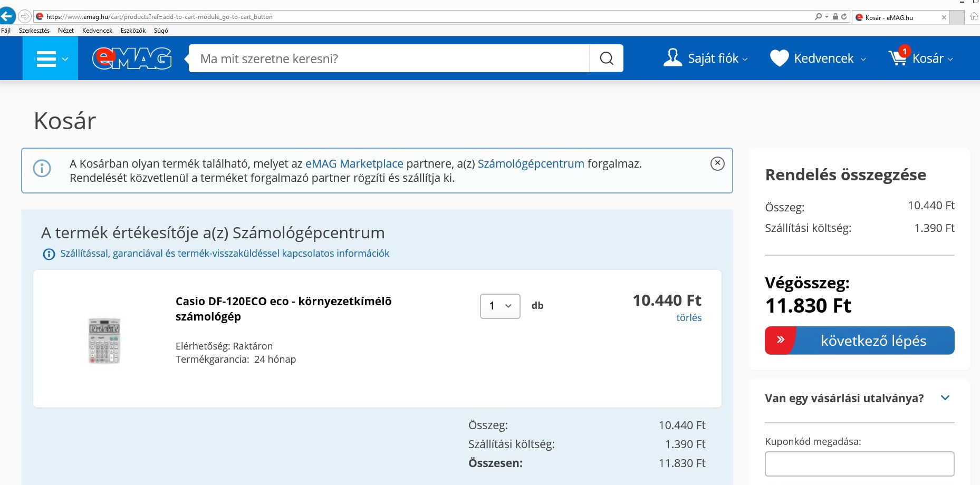
Task: Open the Casio DF-120ECO product title
Action: coord(284,309)
